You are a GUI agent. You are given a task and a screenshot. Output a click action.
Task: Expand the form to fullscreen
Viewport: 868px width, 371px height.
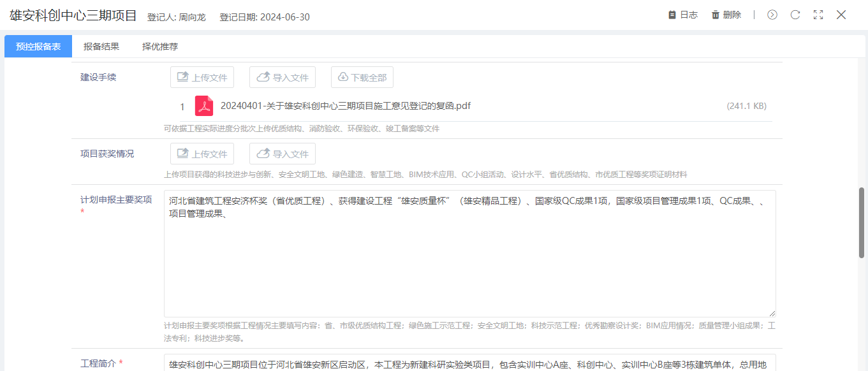818,15
